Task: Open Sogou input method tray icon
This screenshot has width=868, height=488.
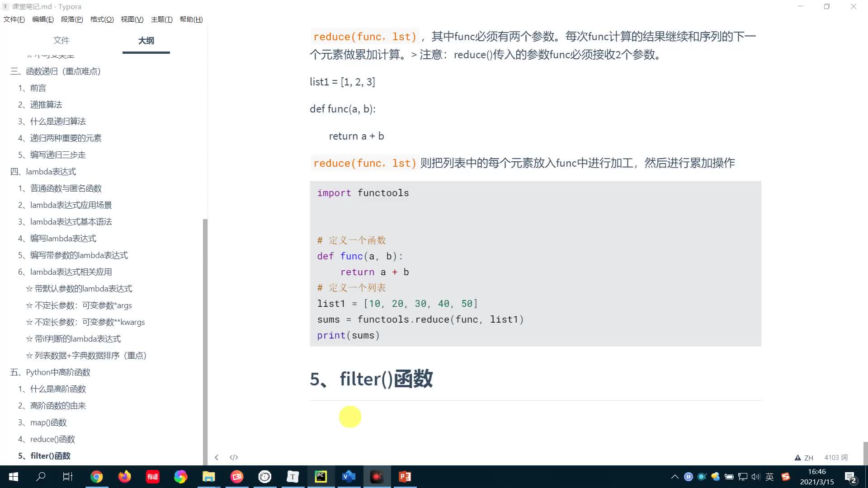Action: pyautogui.click(x=786, y=477)
